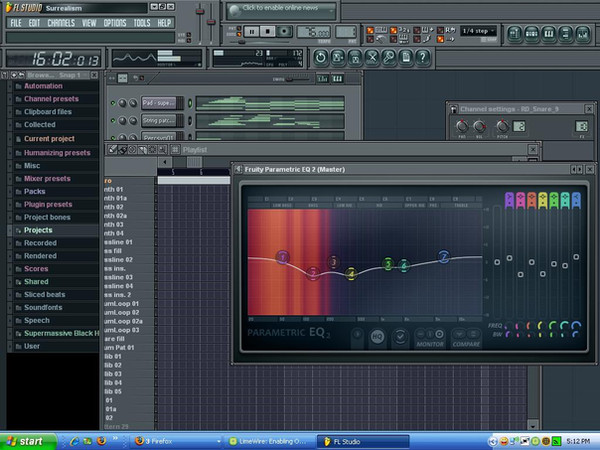This screenshot has width=600, height=450.
Task: Click keyboard editor icon in step sequencer
Action: click(337, 79)
